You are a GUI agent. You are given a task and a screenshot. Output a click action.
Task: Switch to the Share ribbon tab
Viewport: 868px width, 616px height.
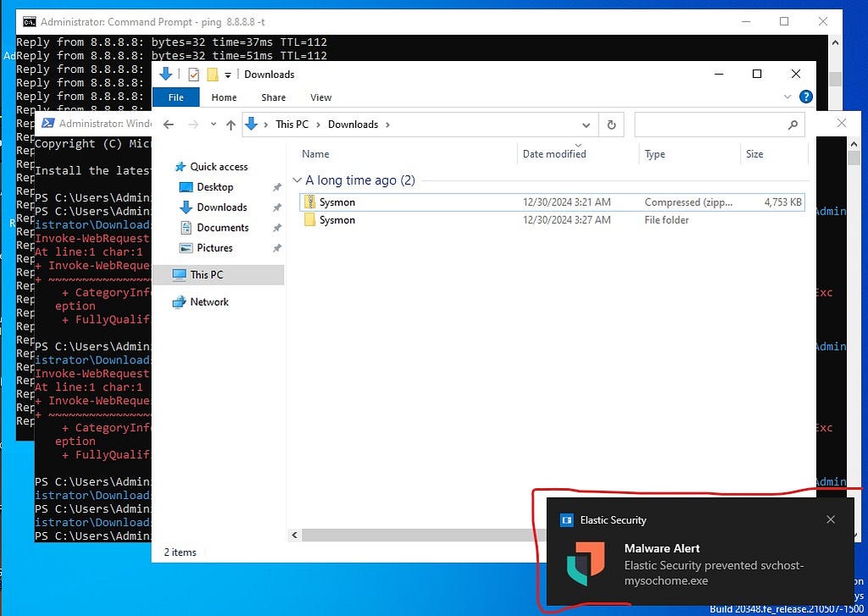[x=274, y=97]
